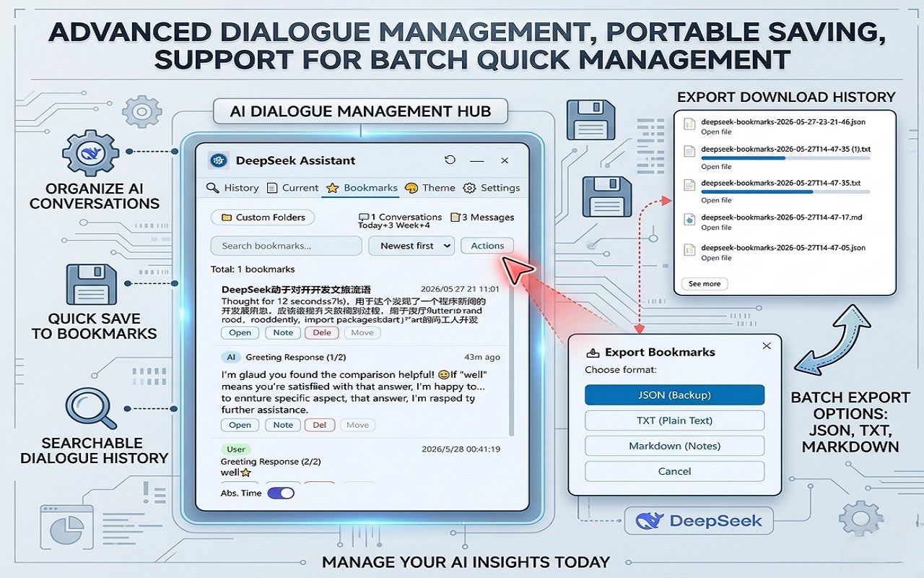Click the file icon for deepseek-bookmarks-2026-05-27T14-47-35.txt
924x578 pixels.
click(x=689, y=186)
